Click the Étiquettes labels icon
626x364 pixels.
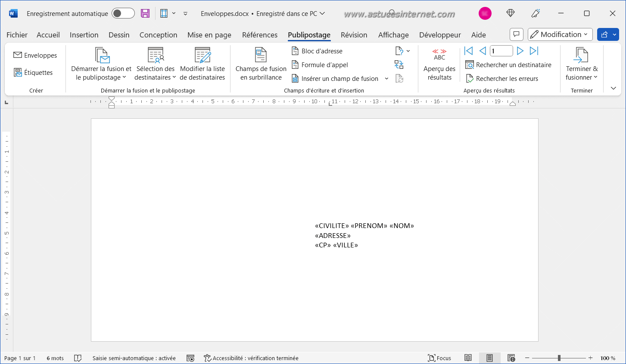click(x=18, y=72)
